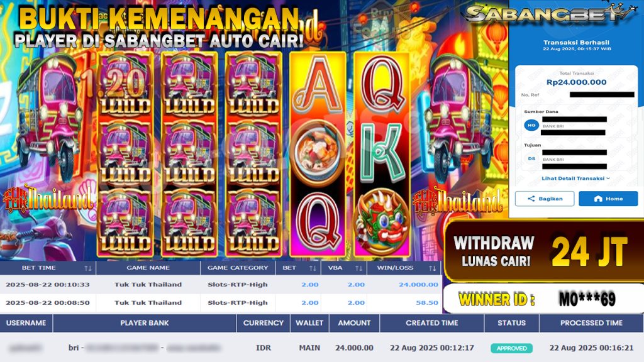The width and height of the screenshot is (644, 362).
Task: Click the 24.000.00 win amount link
Action: point(418,285)
